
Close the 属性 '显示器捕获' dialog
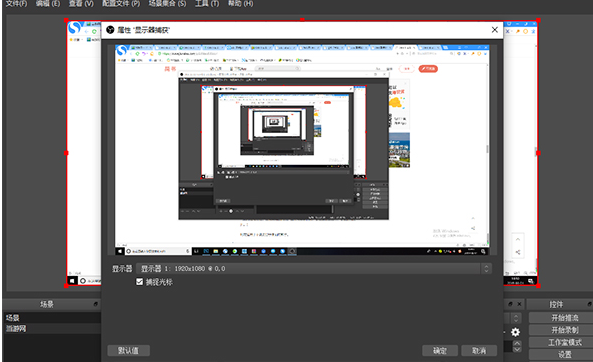pos(494,30)
